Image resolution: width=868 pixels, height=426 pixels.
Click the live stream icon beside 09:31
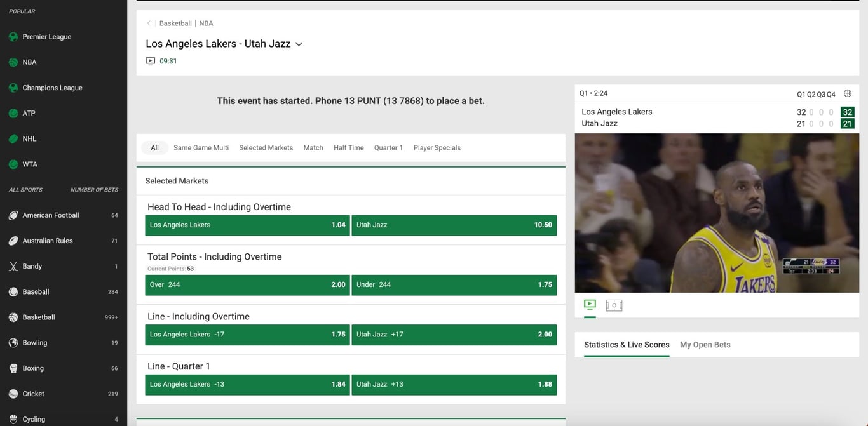[x=151, y=62]
